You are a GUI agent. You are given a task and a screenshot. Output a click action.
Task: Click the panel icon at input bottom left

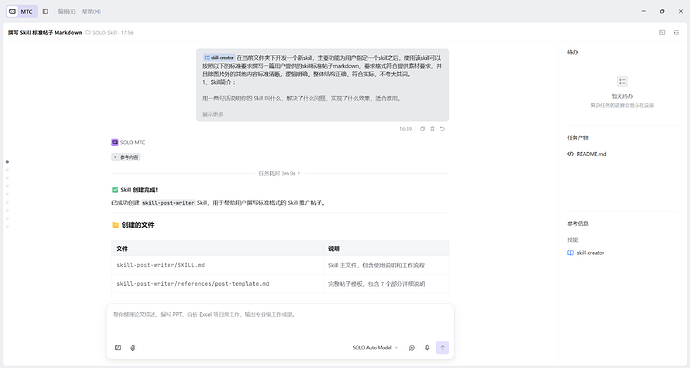(118, 348)
